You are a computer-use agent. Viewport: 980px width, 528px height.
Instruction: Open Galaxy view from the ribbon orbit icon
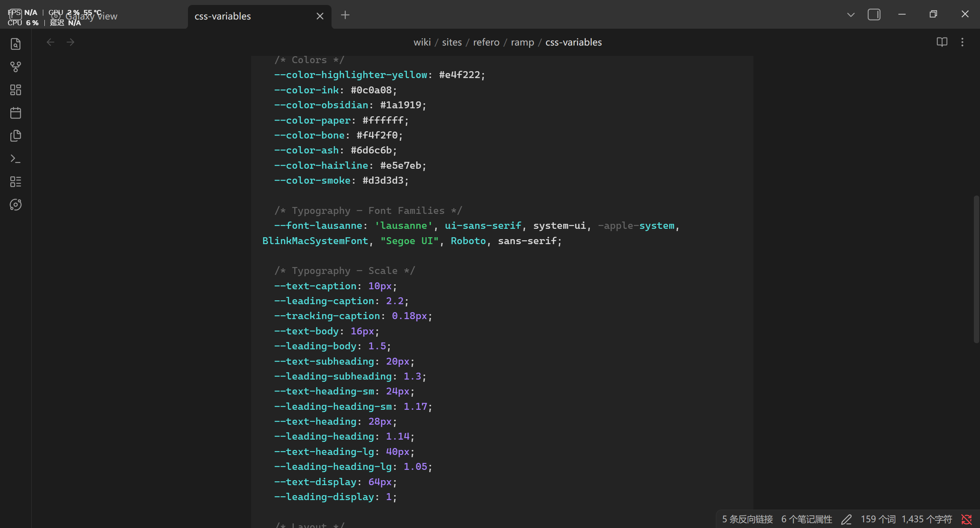coord(15,205)
